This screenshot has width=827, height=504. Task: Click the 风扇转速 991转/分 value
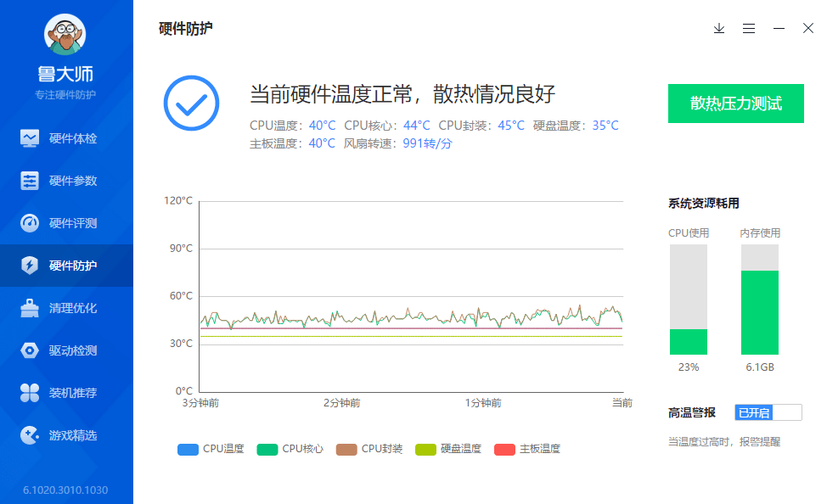[x=428, y=143]
